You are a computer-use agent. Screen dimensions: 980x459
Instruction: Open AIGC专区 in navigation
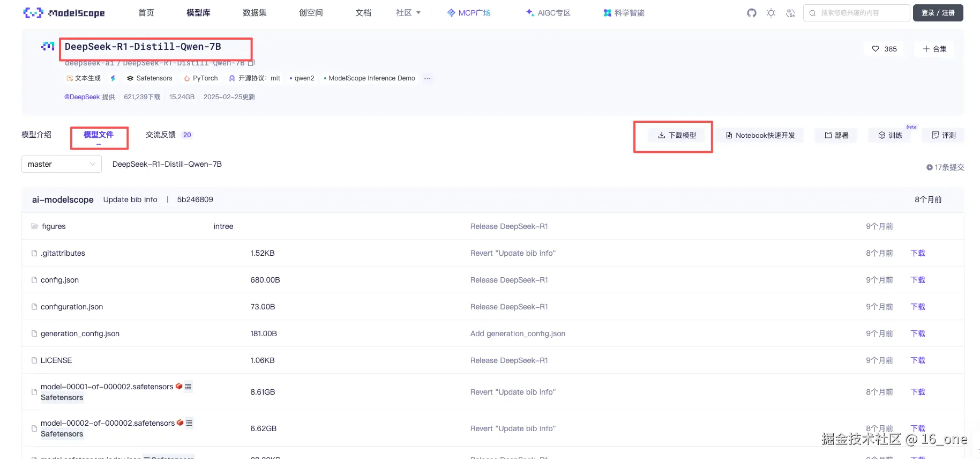[548, 13]
